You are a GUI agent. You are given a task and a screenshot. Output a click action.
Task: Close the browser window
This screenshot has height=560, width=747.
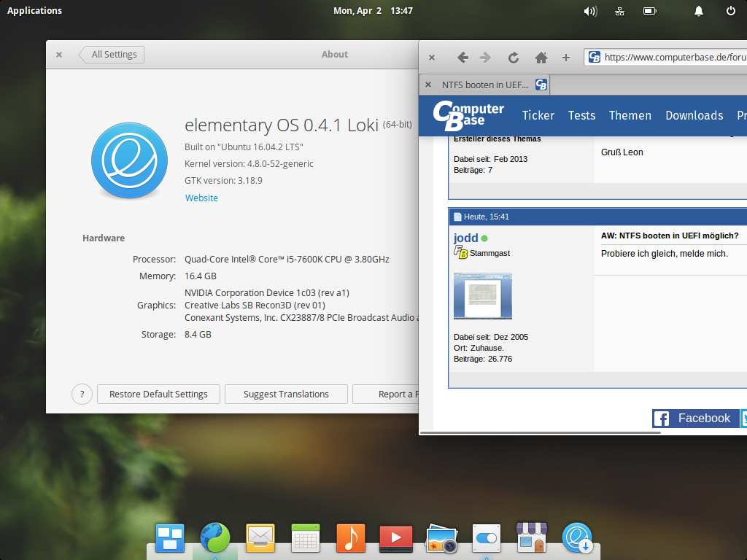click(432, 58)
